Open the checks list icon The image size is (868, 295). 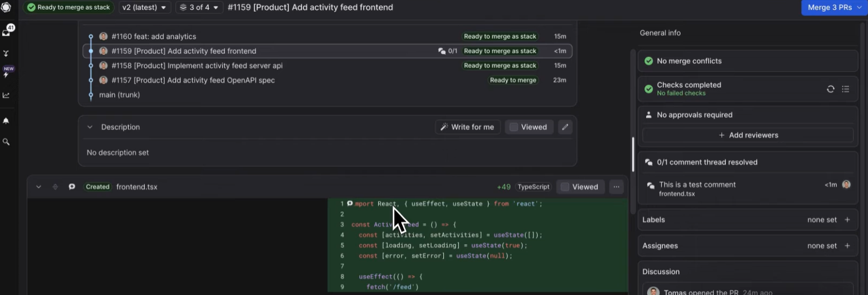click(845, 89)
